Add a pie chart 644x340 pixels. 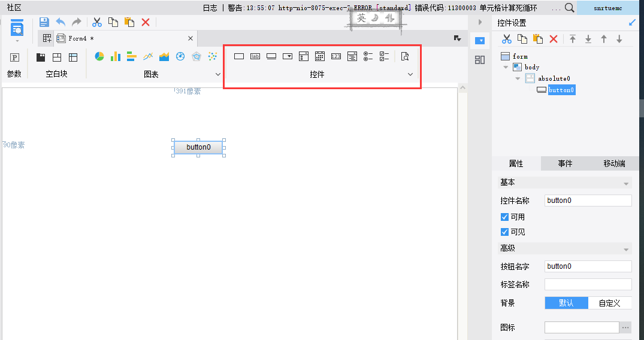(99, 56)
